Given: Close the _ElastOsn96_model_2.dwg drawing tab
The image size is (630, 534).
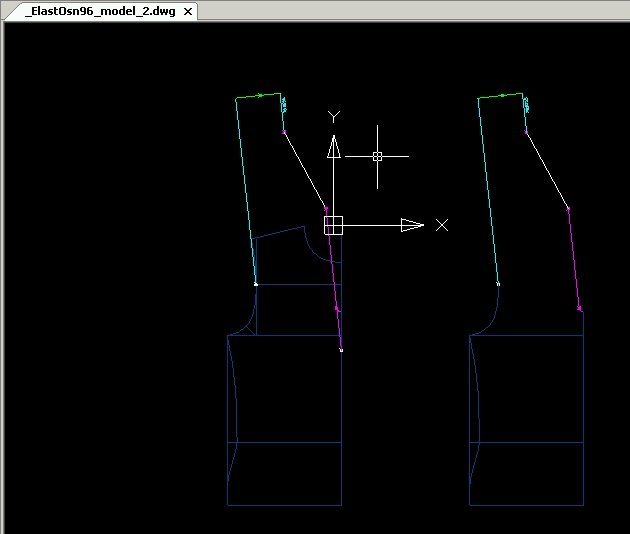Looking at the screenshot, I should click(188, 12).
